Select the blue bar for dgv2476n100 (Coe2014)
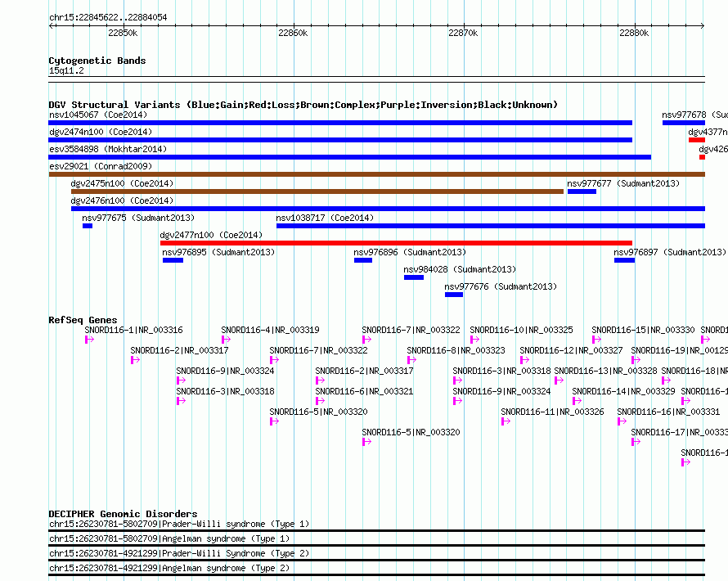 (389, 209)
